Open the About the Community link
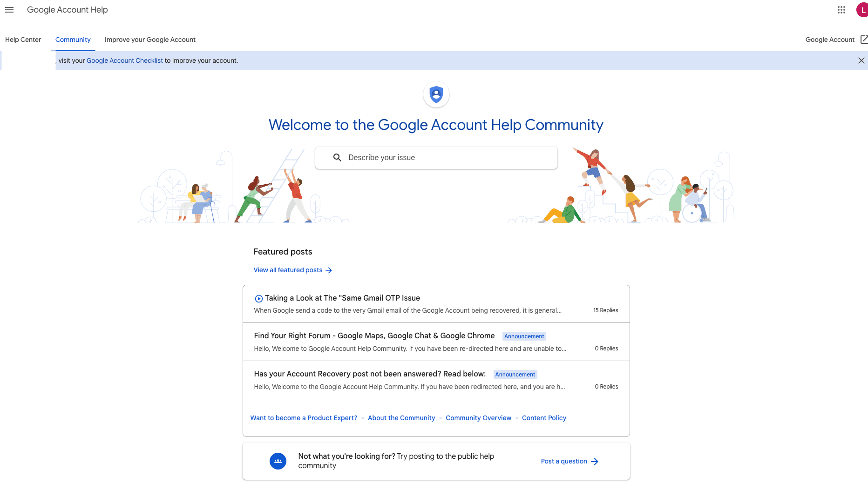The height and width of the screenshot is (483, 868). click(x=401, y=418)
